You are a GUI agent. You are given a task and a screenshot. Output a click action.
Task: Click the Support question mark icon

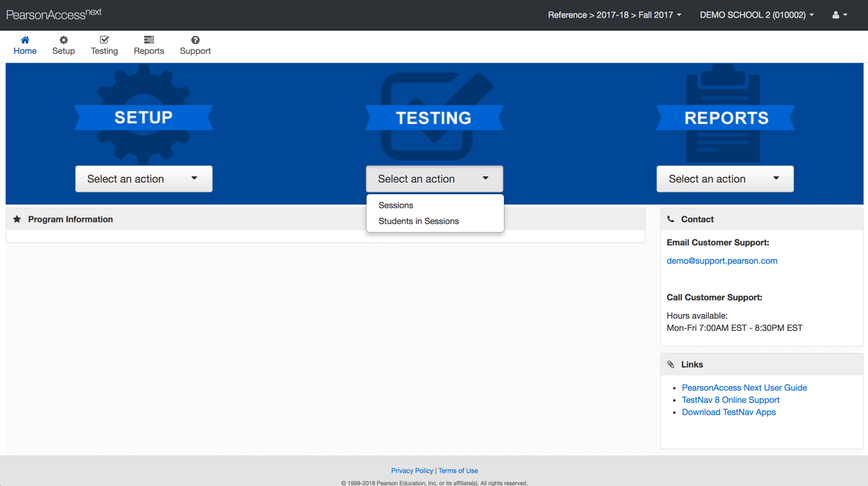[x=195, y=40]
